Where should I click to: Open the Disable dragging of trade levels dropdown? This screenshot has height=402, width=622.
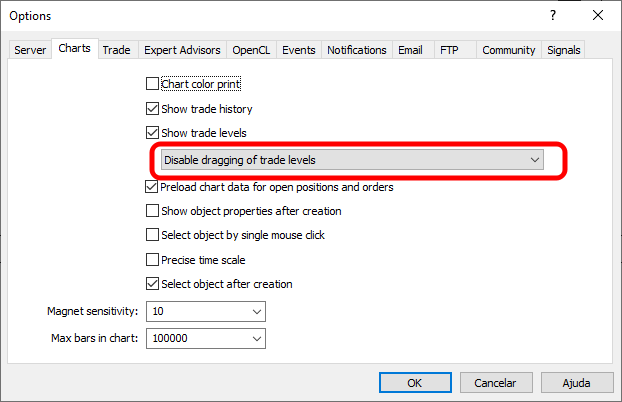point(352,160)
